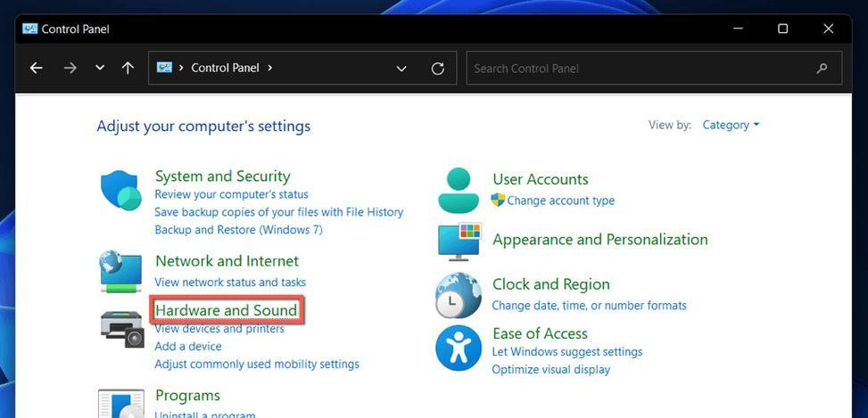Click the Ease of Access icon
Viewport: 868px width, 418px height.
pyautogui.click(x=459, y=348)
